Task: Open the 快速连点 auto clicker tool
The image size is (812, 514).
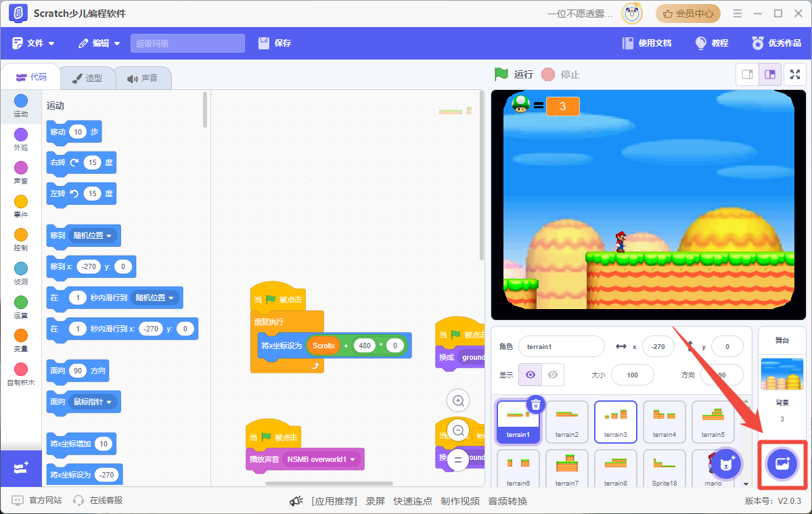Action: pyautogui.click(x=413, y=501)
